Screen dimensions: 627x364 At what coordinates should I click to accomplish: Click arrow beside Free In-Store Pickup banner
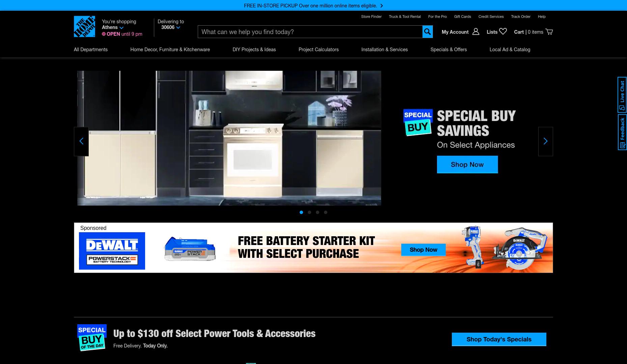(x=382, y=6)
